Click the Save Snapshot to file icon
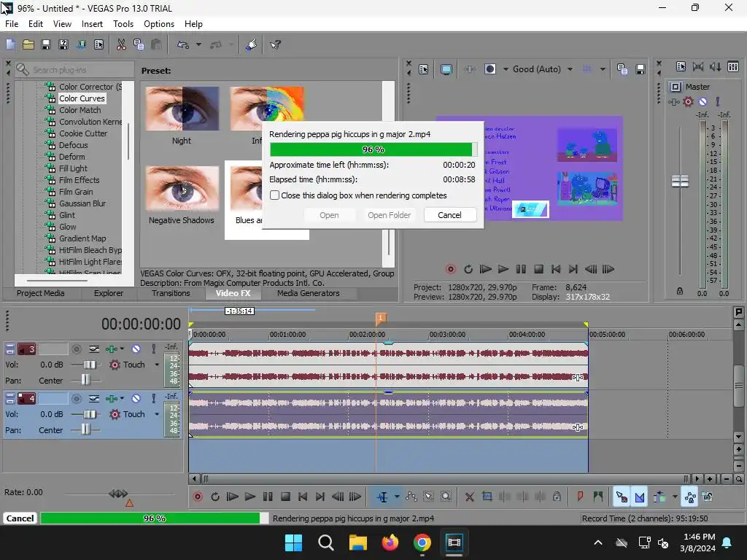Viewport: 747px width, 560px height. 640,69
